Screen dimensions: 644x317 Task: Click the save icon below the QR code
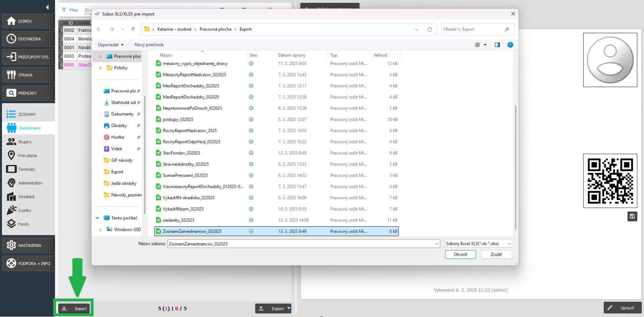[x=632, y=217]
